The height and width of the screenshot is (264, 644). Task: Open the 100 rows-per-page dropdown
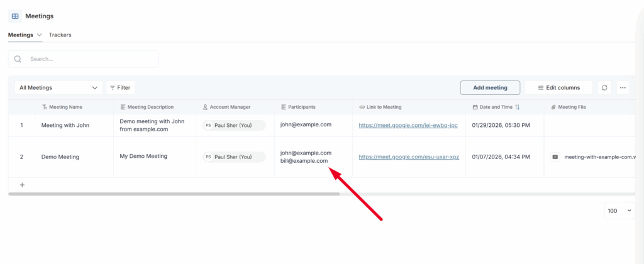(x=619, y=211)
